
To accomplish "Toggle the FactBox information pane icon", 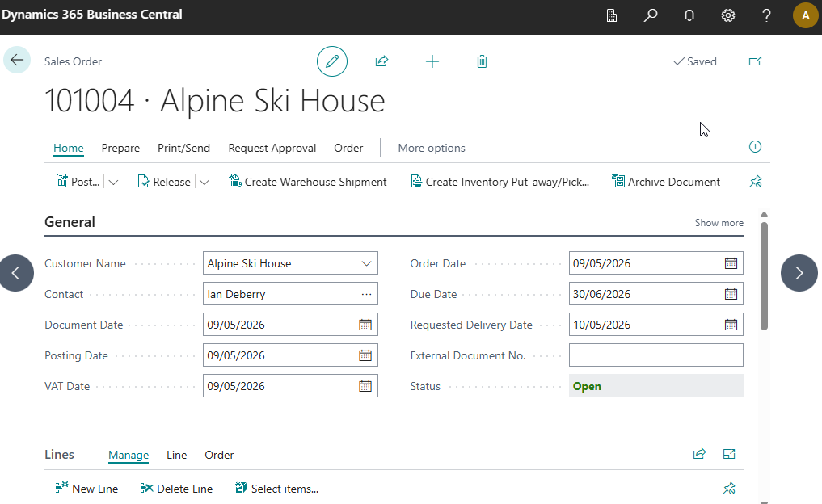I will pyautogui.click(x=756, y=147).
